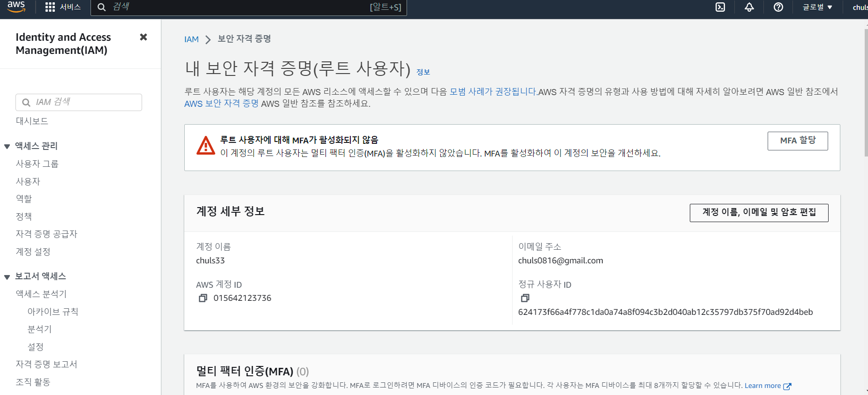The image size is (868, 395).
Task: Open 사용자 그룹 in the sidebar
Action: (x=37, y=164)
